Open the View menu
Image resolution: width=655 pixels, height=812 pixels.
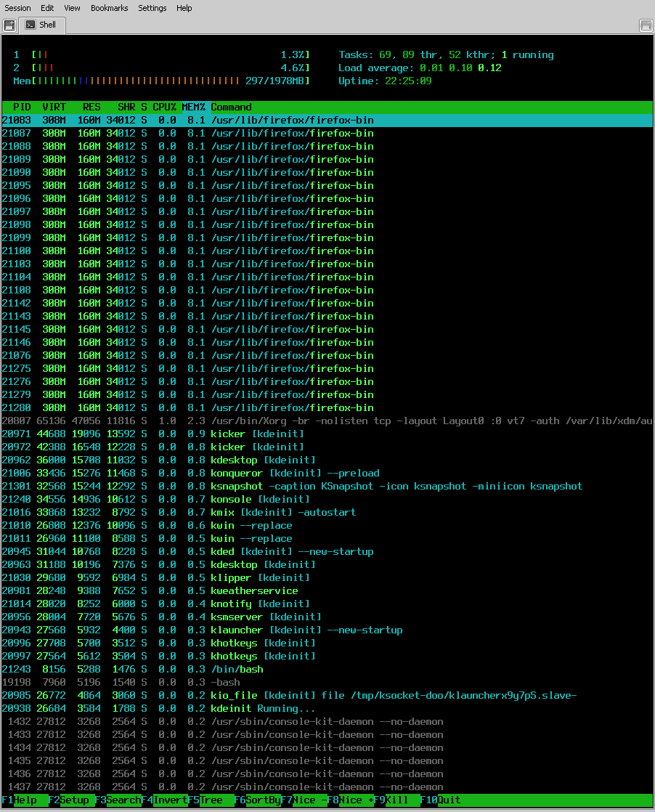point(72,8)
